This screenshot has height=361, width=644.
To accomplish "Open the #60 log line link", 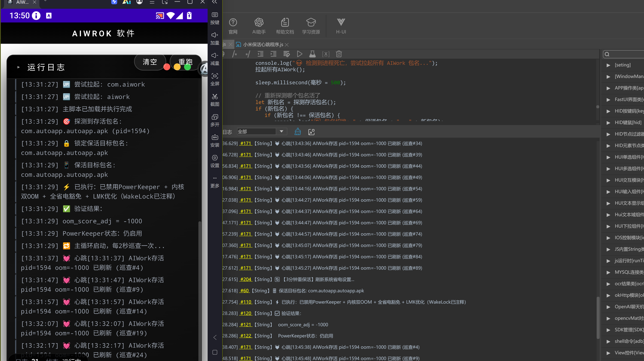I will [245, 291].
